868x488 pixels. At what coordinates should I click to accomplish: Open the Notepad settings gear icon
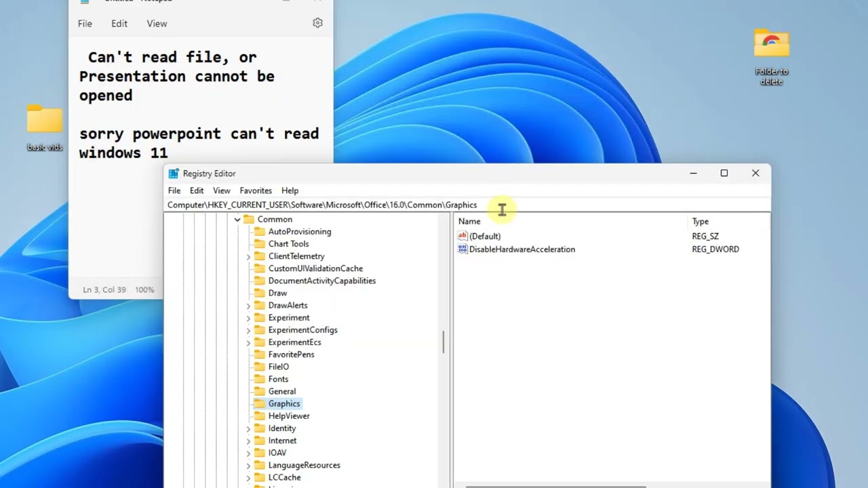[x=317, y=23]
